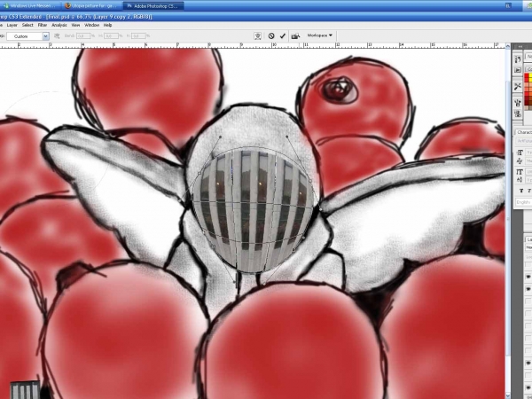The width and height of the screenshot is (532, 399).
Task: Click the warp Bend value field
Action: click(82, 35)
